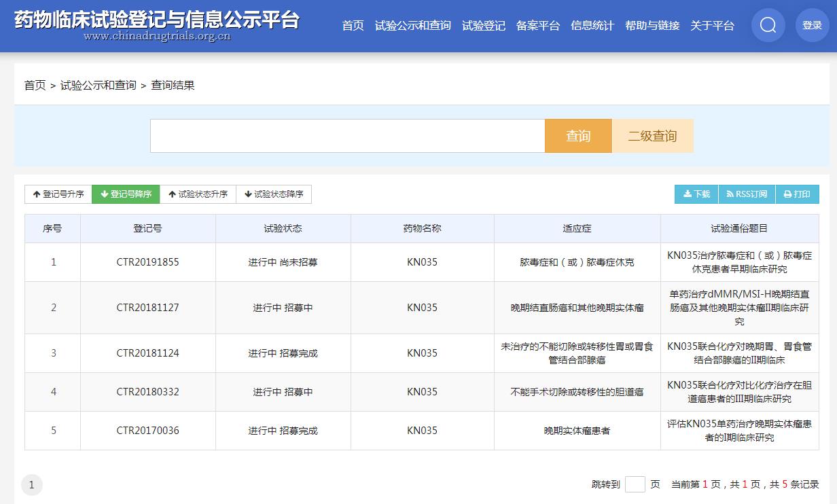Sort by 登记号升序 ascending
This screenshot has height=504, width=837.
click(x=58, y=194)
